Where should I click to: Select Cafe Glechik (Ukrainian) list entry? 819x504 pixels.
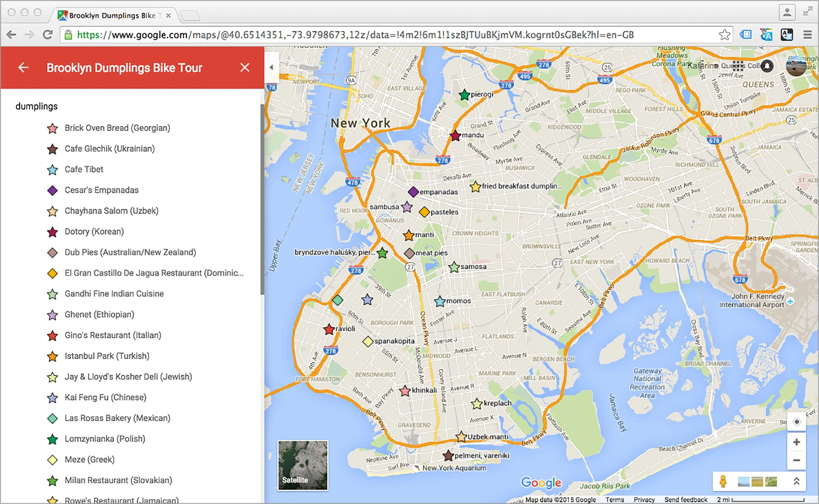click(x=110, y=149)
